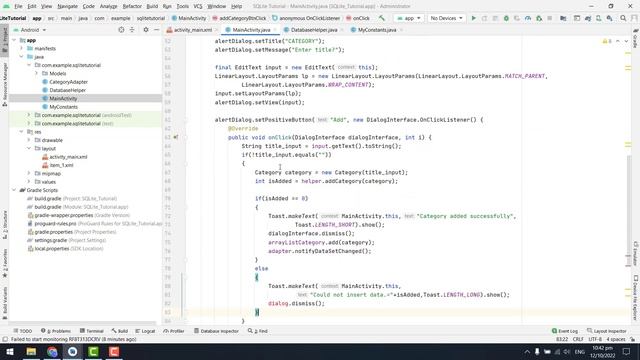Open the Terminal tool window

click(x=92, y=331)
